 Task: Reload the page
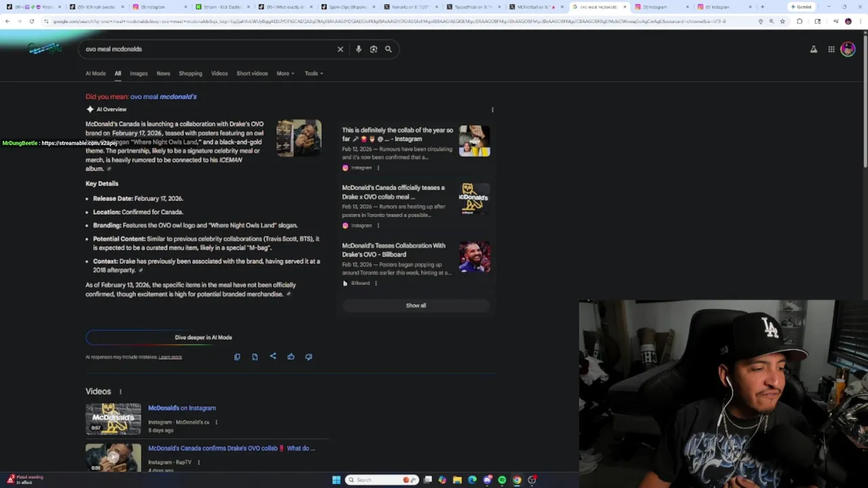[x=32, y=21]
